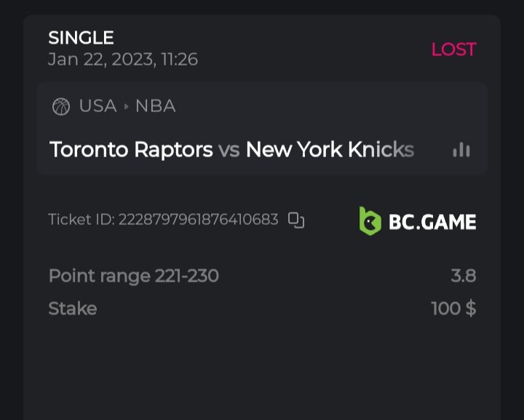Click the LOST status label
Viewport: 524px width, 420px height.
pos(453,49)
